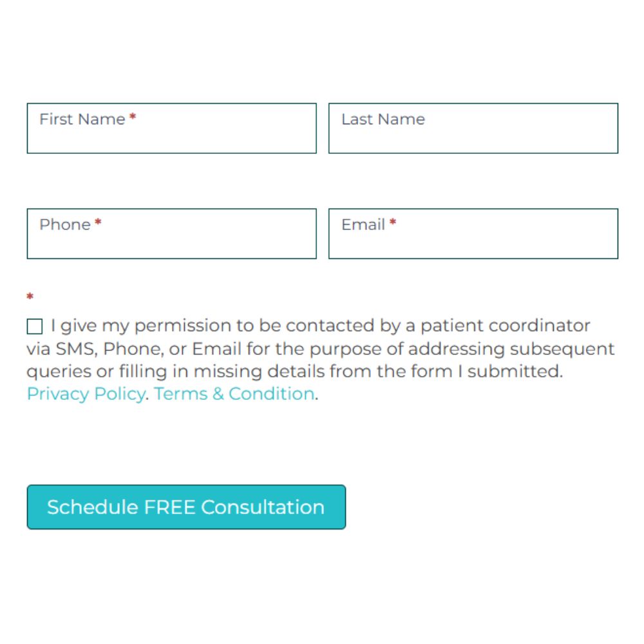Select the Phone input field
Viewport: 644px width, 644px height.
coord(171,242)
